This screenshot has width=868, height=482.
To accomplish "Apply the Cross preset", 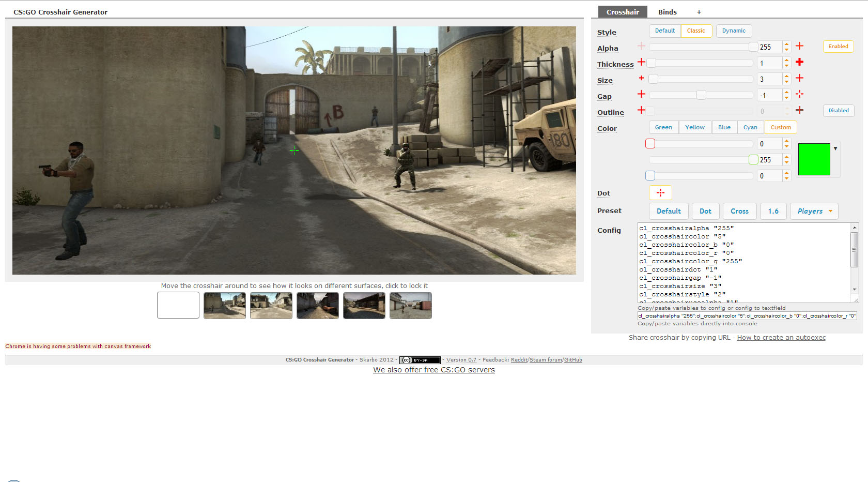I will (739, 211).
